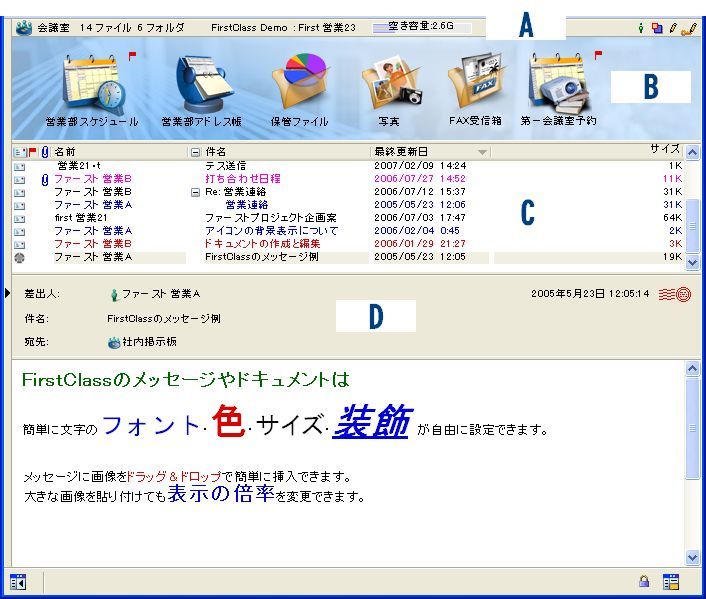The width and height of the screenshot is (706, 599).
Task: Collapse the message header with the black triangle
Action: 7,293
